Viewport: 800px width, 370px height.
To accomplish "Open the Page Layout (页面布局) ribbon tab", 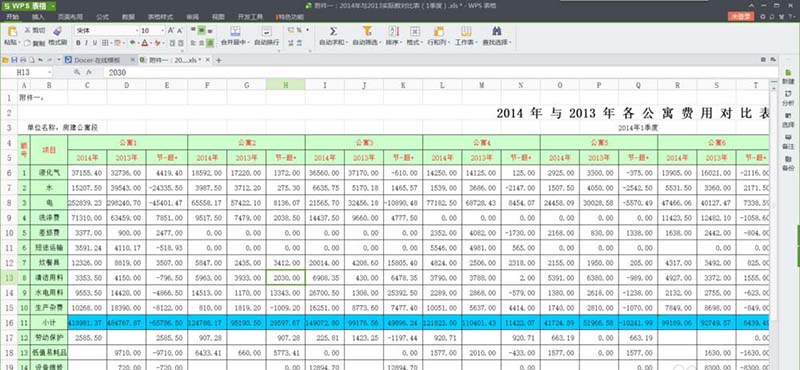I will [x=70, y=17].
